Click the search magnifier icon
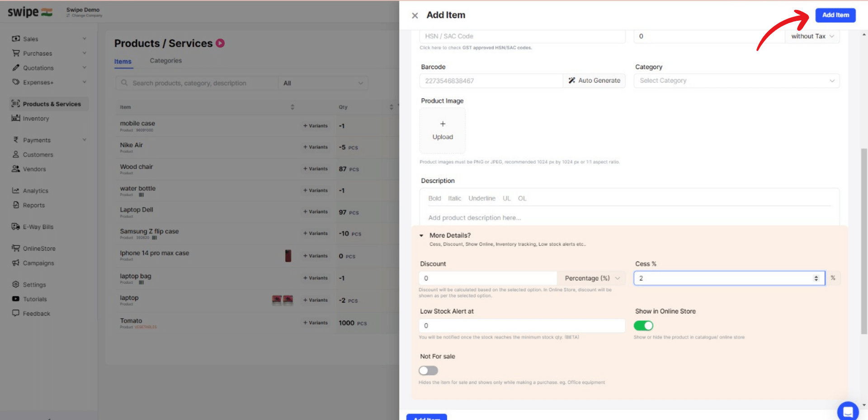This screenshot has width=868, height=420. (x=124, y=83)
